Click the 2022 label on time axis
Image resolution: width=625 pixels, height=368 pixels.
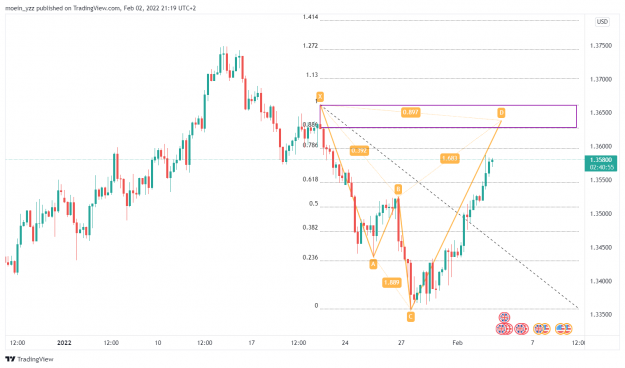click(64, 342)
